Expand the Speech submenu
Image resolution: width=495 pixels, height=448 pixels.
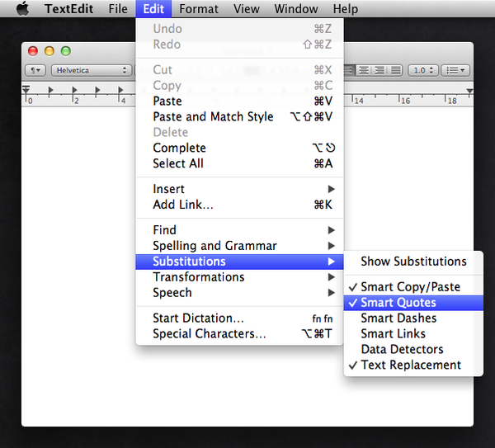coord(239,293)
